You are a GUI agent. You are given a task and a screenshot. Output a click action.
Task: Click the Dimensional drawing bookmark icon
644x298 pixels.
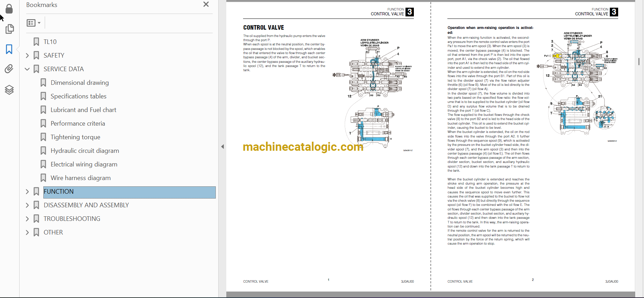point(43,83)
